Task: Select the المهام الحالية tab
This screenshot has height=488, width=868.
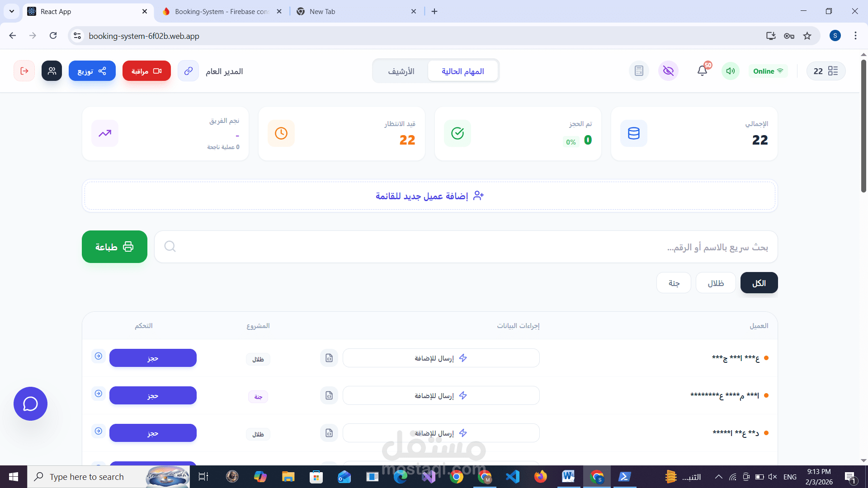Action: click(463, 71)
